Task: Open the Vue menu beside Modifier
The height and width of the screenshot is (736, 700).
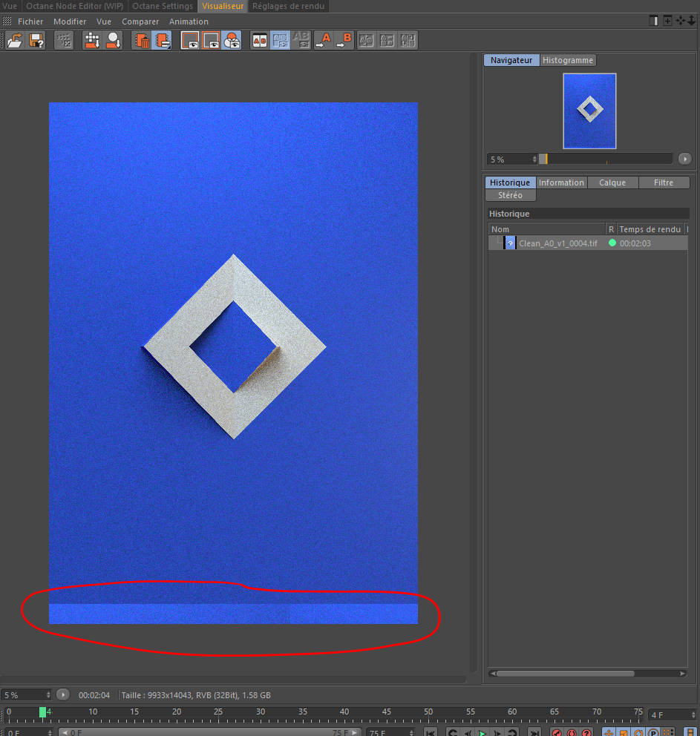Action: 104,22
